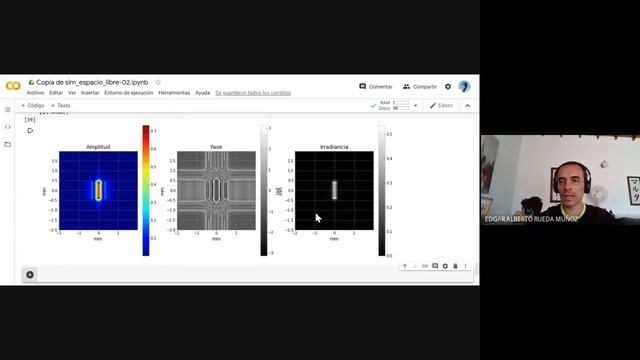Open the Herramientas menu
This screenshot has width=640, height=360.
point(174,93)
